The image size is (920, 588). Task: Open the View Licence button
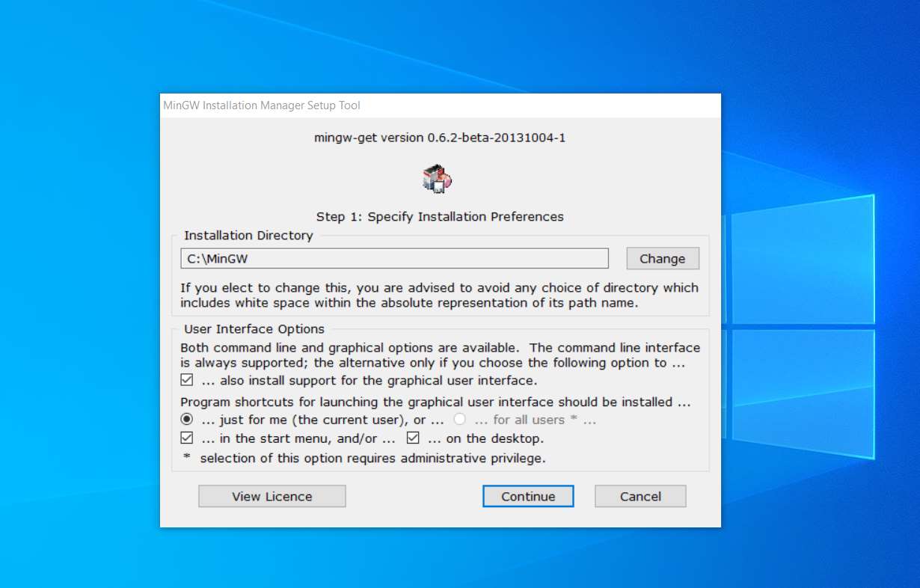272,496
